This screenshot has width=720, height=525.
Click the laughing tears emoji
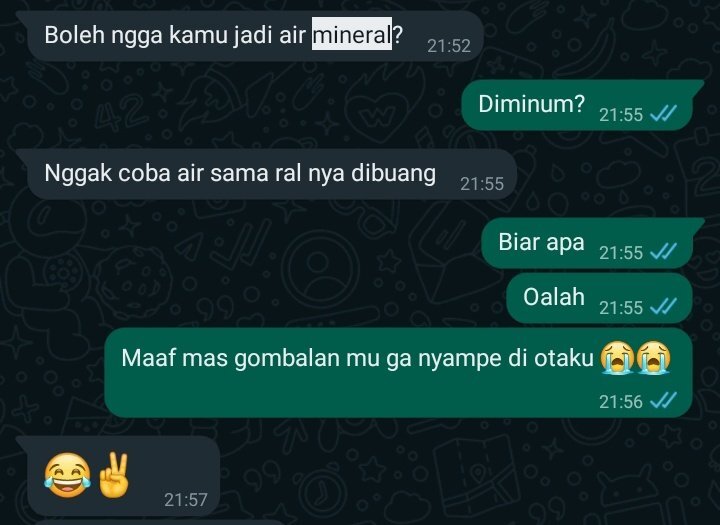point(68,475)
